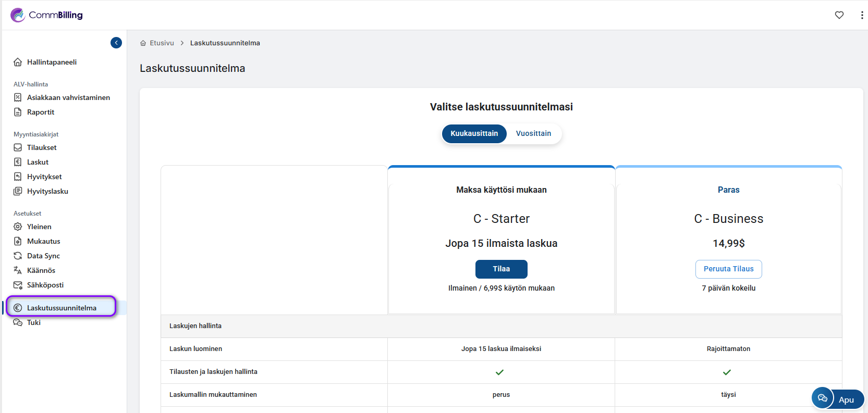The image size is (868, 413).
Task: Click the Hallintapaneeli home icon
Action: click(18, 62)
